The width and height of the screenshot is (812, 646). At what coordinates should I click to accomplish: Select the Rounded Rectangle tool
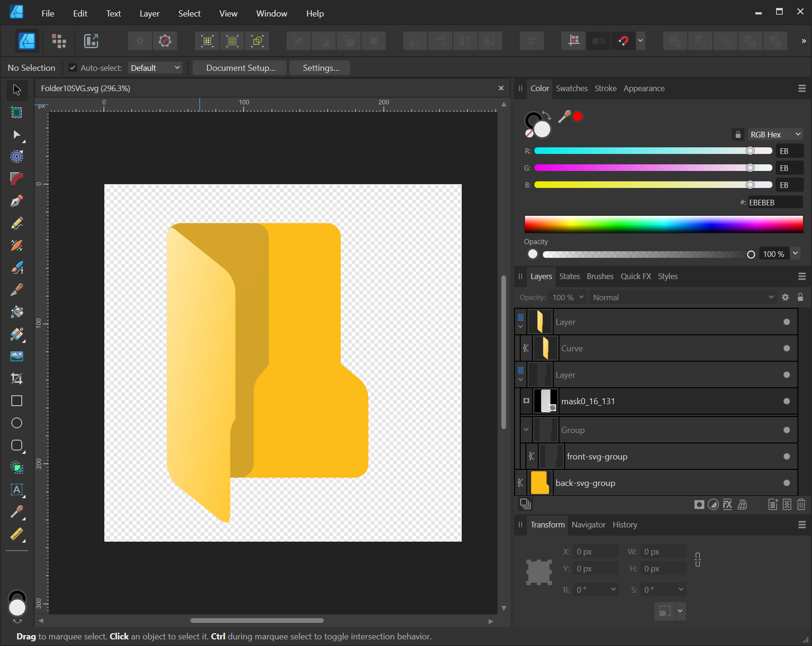(17, 445)
